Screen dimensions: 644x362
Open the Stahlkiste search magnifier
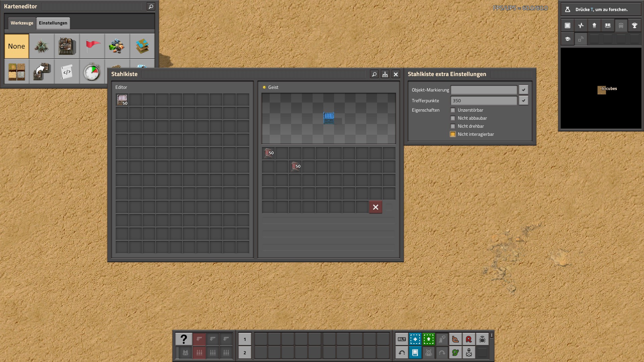coord(374,74)
